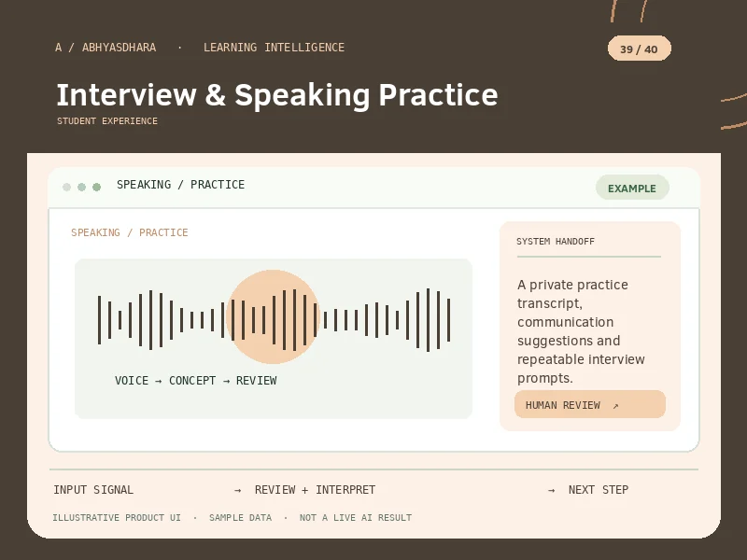Click the peach highlight circle on waveform
Screen dimensions: 747x560
273,316
